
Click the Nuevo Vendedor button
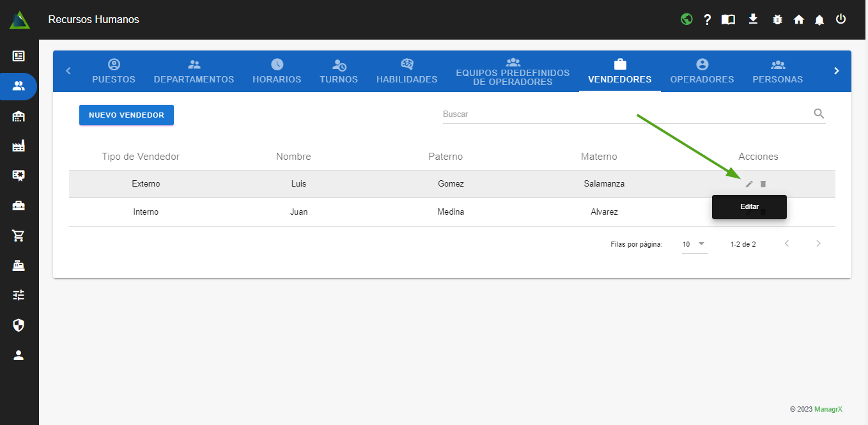click(x=127, y=115)
